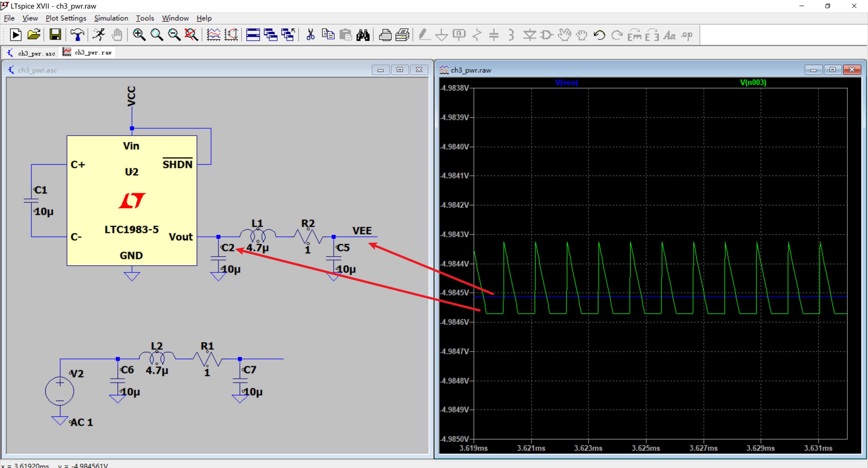Click the Paste clipboard icon

pyautogui.click(x=345, y=35)
